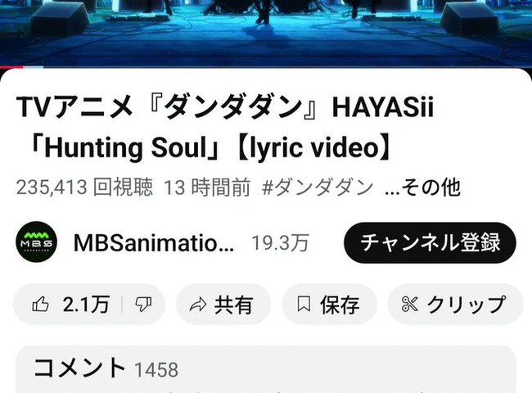Open MBSanimation channel name link
532x393 pixels.
(x=154, y=242)
